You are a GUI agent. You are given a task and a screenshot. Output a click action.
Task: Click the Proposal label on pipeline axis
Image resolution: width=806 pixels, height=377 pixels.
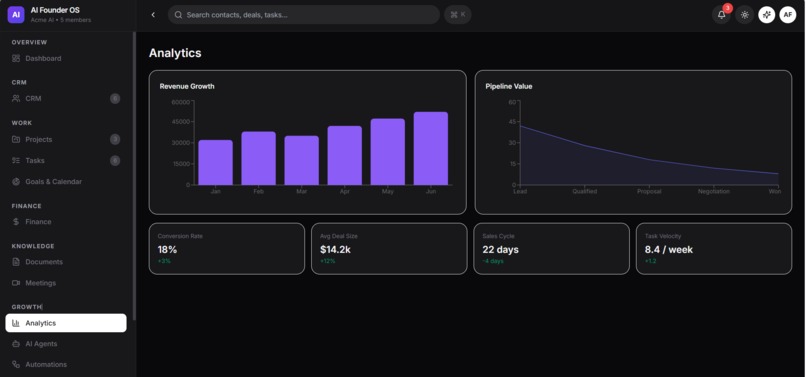point(649,191)
